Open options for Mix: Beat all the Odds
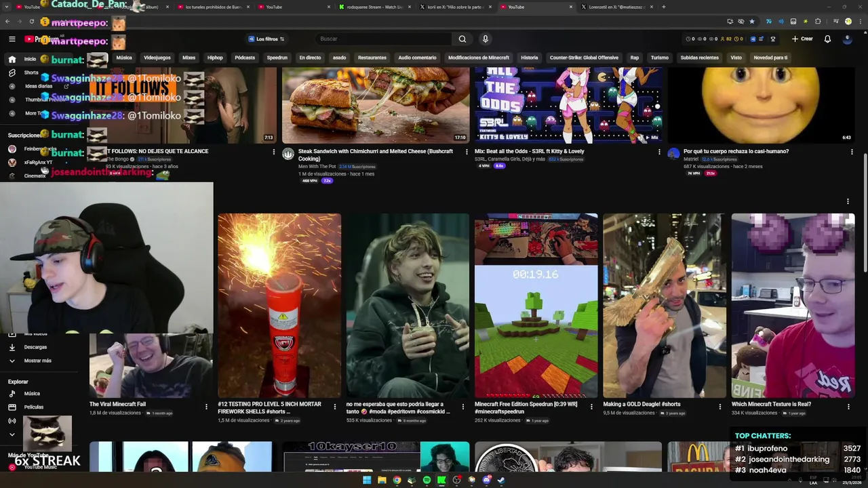The image size is (868, 488). 659,152
